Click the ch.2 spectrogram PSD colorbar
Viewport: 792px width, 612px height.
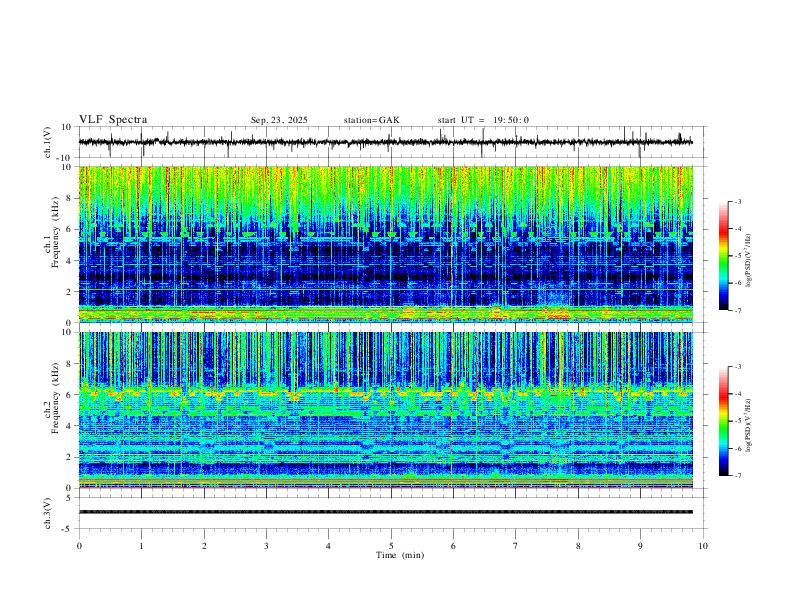pos(723,421)
